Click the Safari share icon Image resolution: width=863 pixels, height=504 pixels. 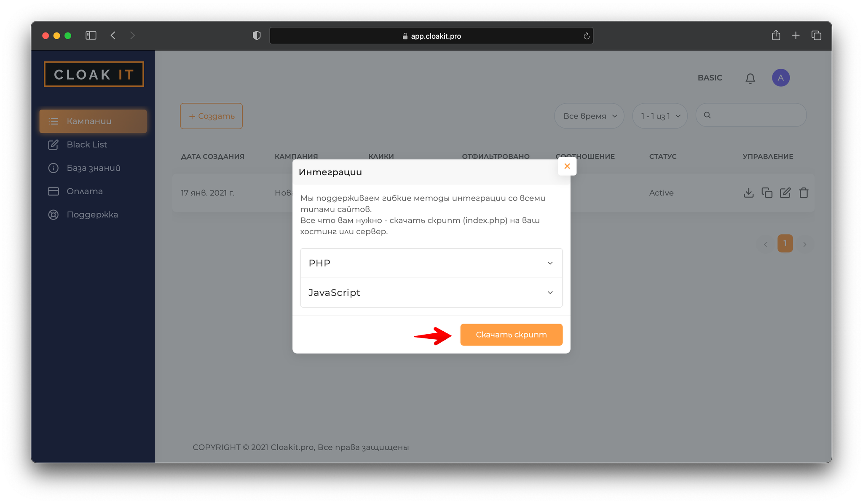[x=776, y=36]
